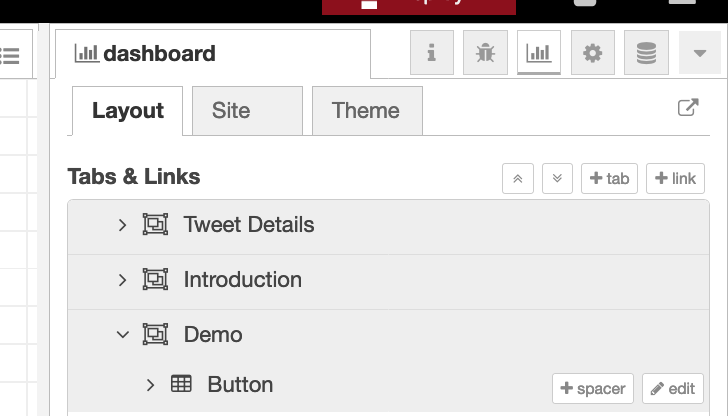Collapse the Demo tab
728x416 pixels.
(122, 335)
